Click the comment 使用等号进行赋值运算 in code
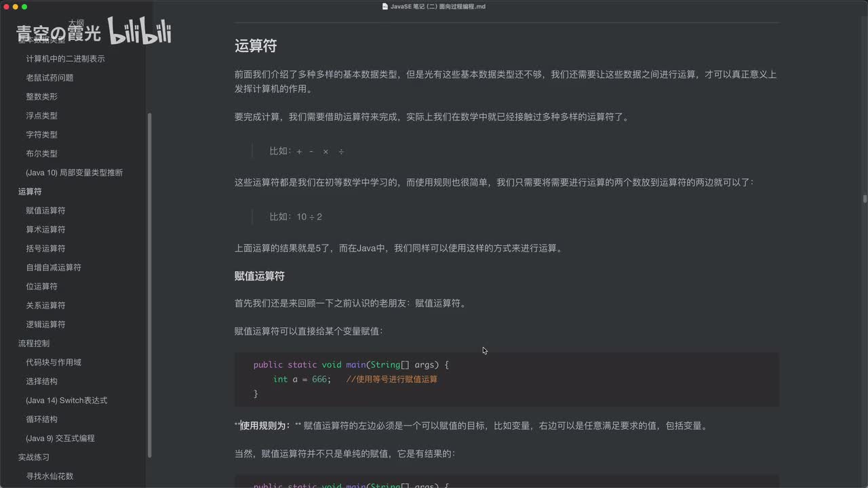The image size is (868, 488). click(x=392, y=380)
